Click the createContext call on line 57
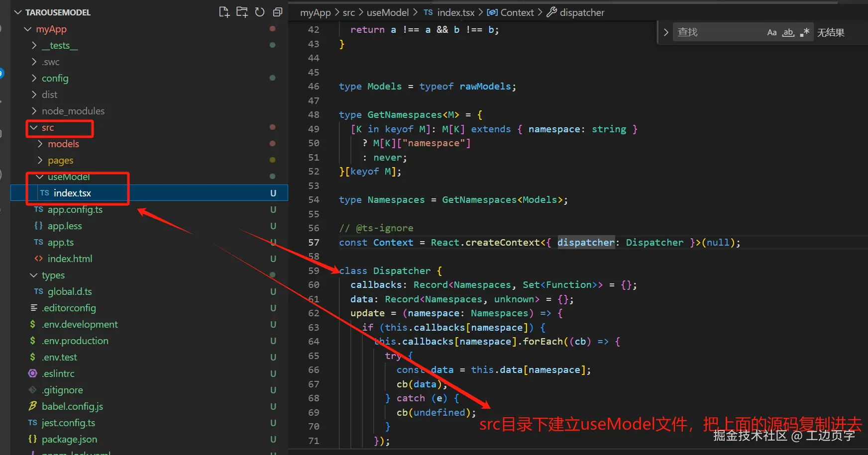This screenshot has height=455, width=868. pos(503,243)
